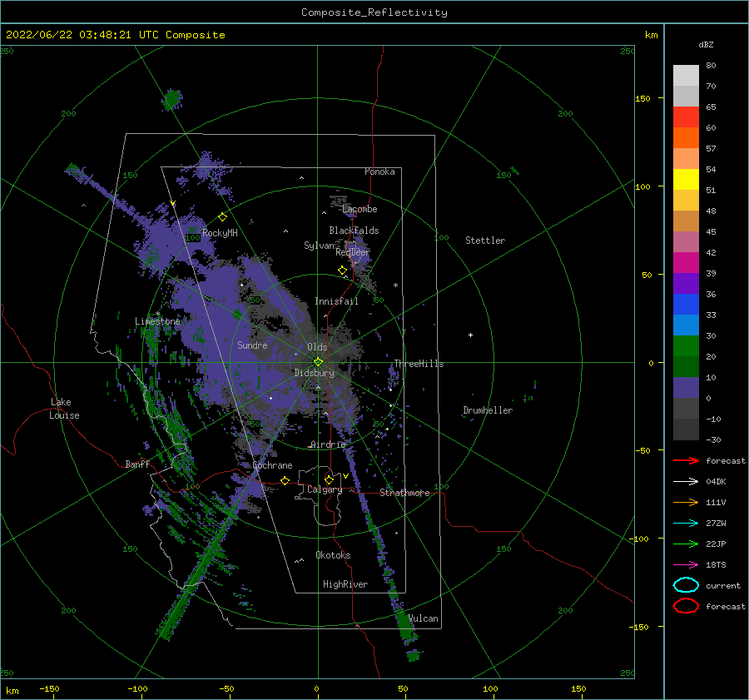Pick the red 60-65 dBZ swatch
This screenshot has width=749, height=700.
tap(686, 117)
